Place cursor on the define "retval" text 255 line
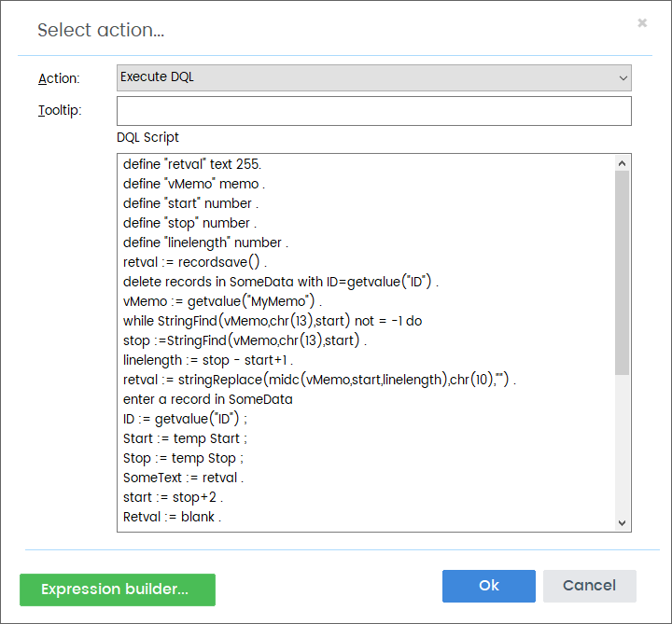 pyautogui.click(x=192, y=164)
